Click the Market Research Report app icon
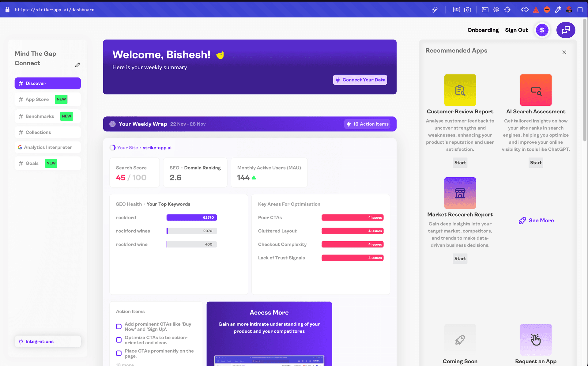The width and height of the screenshot is (588, 366). click(460, 193)
